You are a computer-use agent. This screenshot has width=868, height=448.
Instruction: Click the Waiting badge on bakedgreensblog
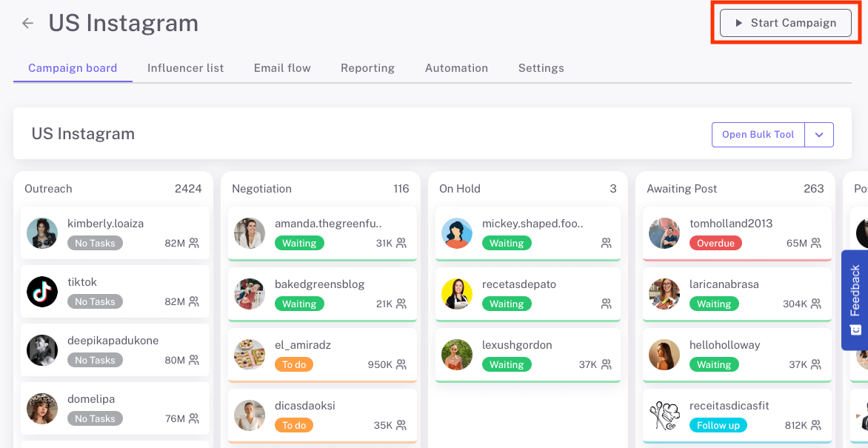(x=299, y=304)
